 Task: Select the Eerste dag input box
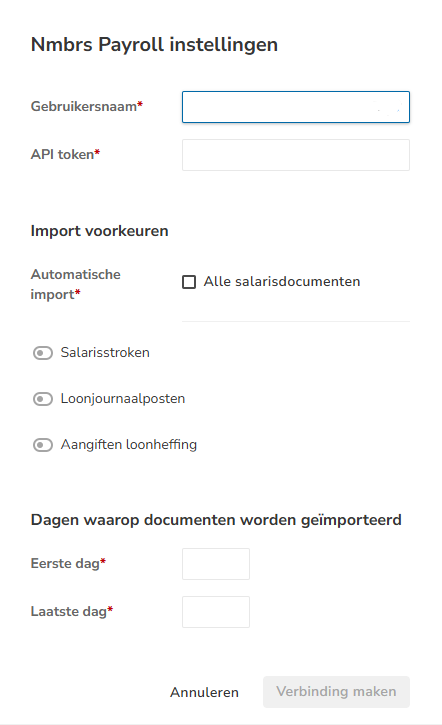pos(216,564)
